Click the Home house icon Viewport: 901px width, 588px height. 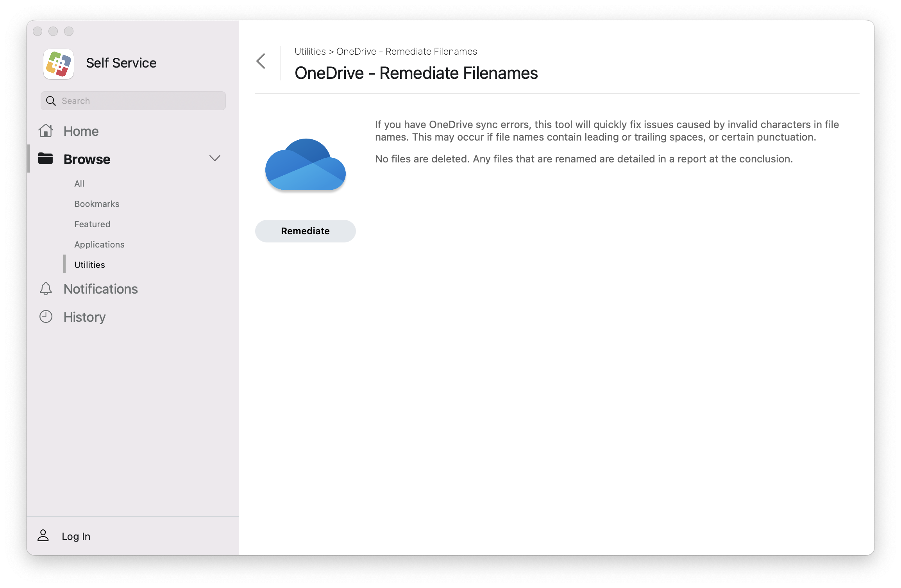46,131
